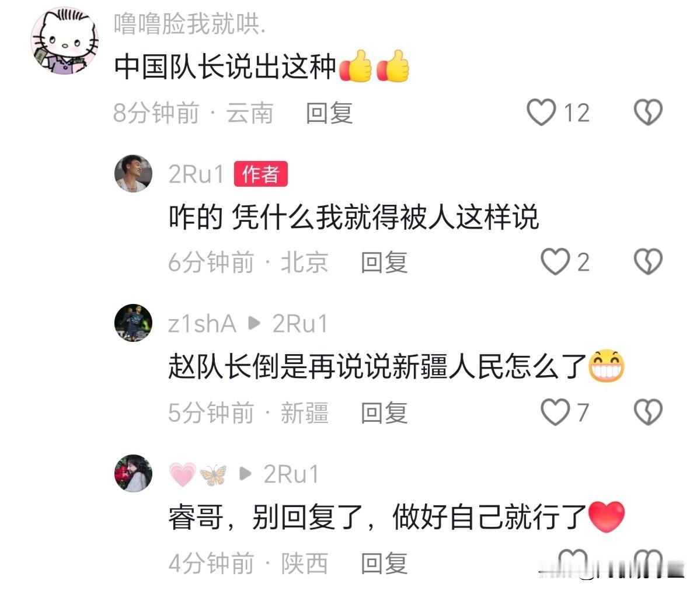Tap broken heart on 2Ru1's reply
Viewport: 700px width, 594px height.
coord(648,261)
